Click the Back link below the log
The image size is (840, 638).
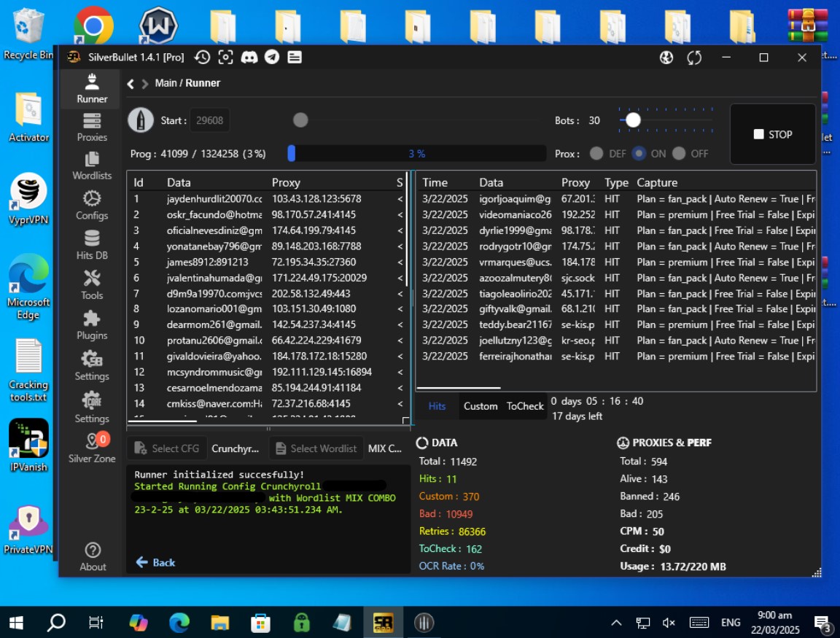point(155,562)
